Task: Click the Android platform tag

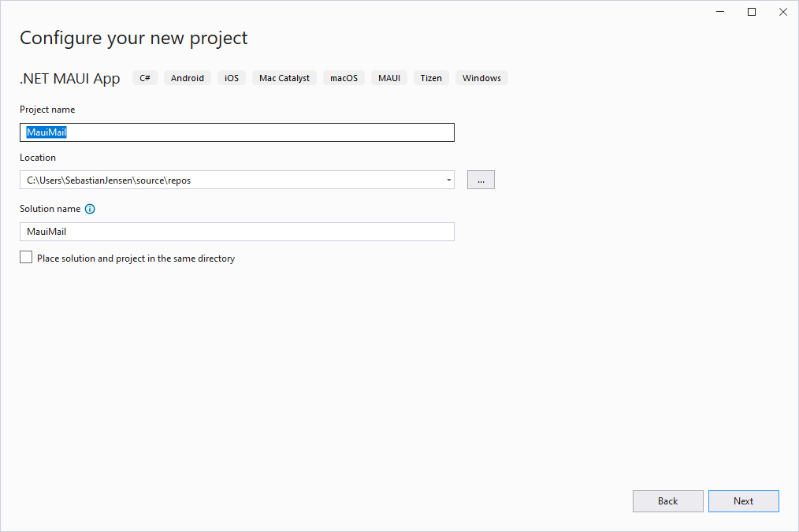Action: tap(188, 78)
